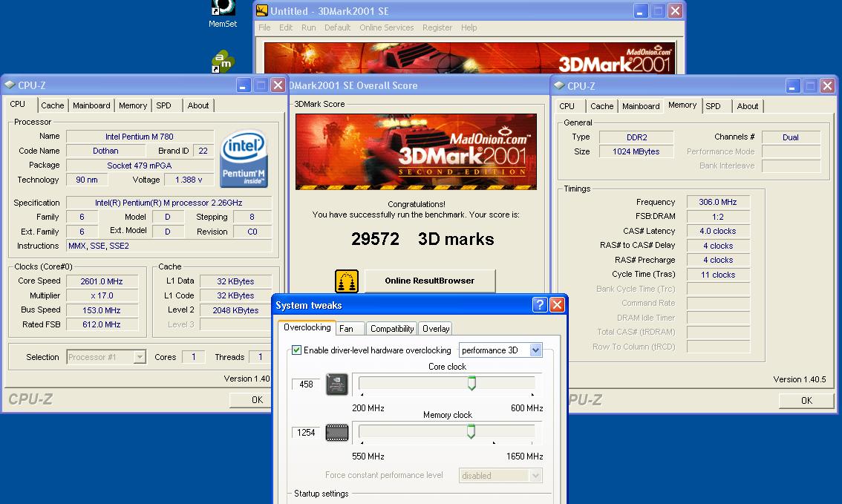Click the memory clock value field 1254

(x=306, y=433)
